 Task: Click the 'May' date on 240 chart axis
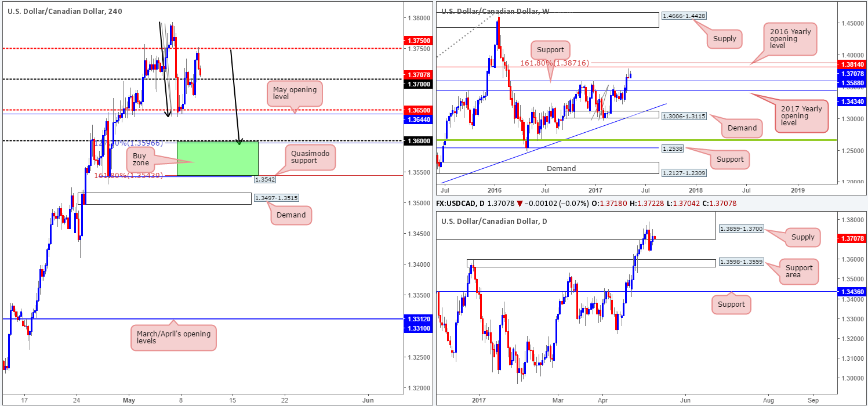[x=129, y=400]
